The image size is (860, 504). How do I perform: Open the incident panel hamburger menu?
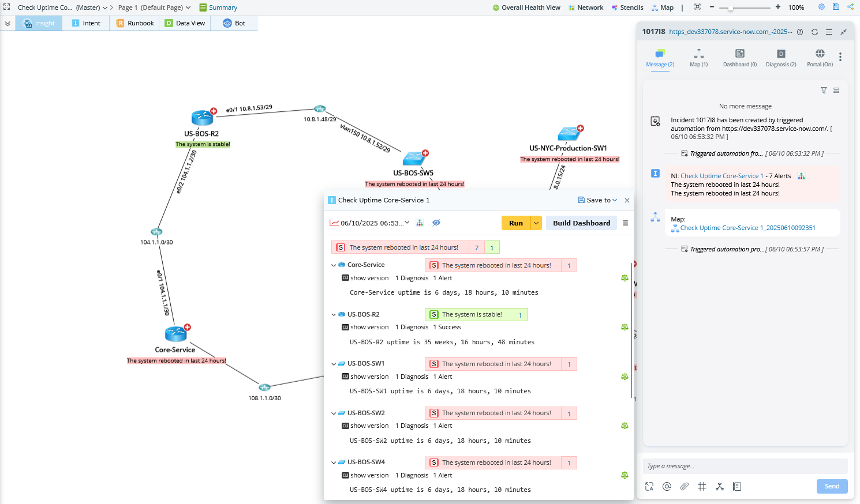coord(829,32)
